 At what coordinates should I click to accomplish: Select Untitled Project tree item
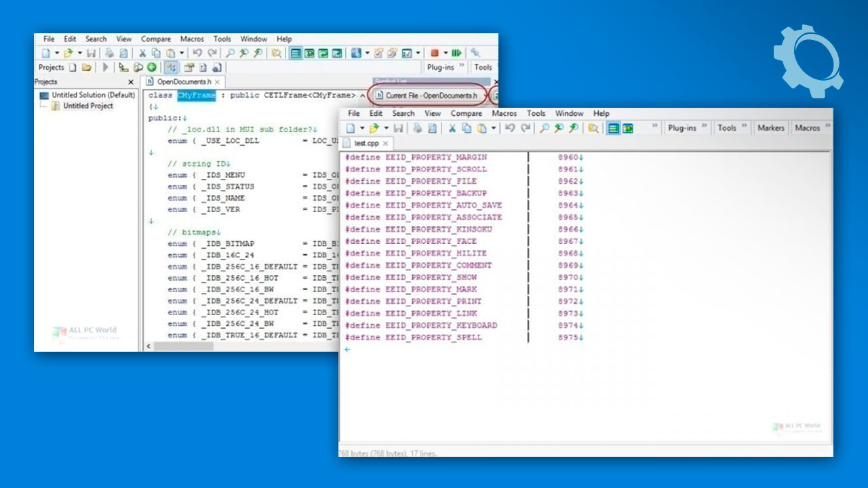tap(83, 106)
